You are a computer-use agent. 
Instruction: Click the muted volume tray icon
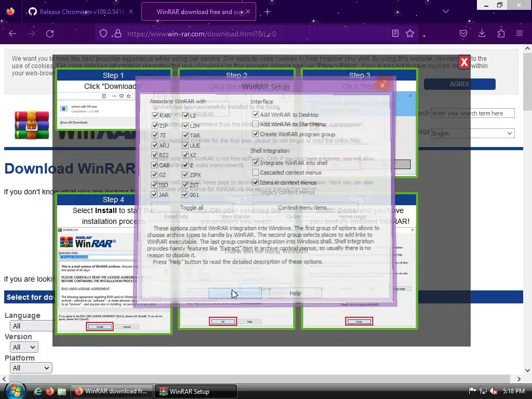point(494,391)
